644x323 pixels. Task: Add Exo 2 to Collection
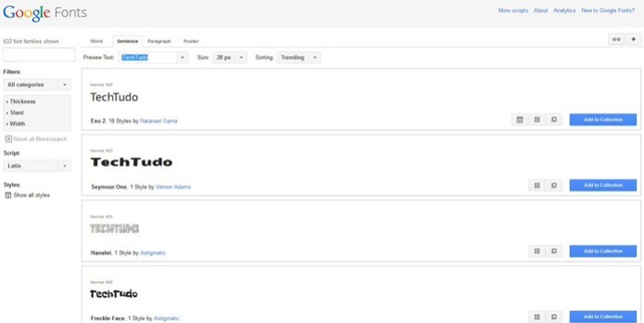pyautogui.click(x=603, y=120)
